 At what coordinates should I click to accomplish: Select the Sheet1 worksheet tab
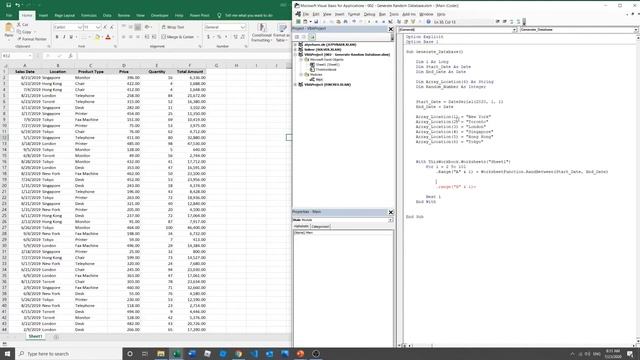pyautogui.click(x=35, y=336)
